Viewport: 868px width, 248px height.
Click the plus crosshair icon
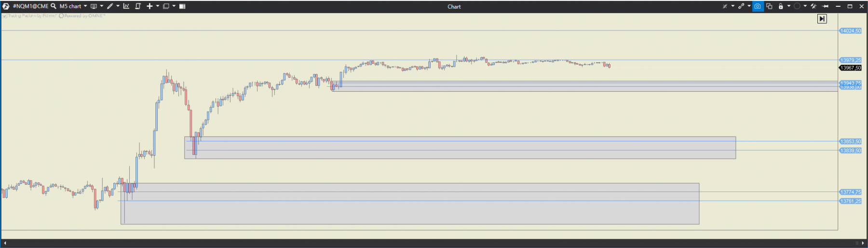(149, 6)
